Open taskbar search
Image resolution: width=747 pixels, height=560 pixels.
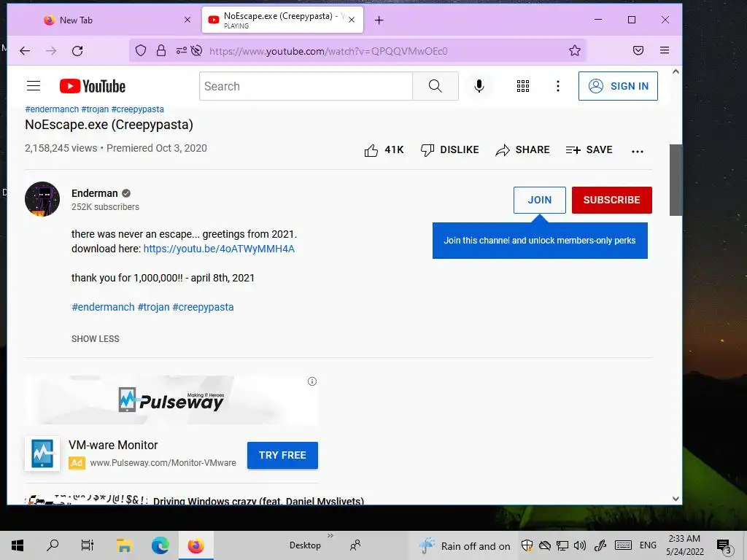pos(53,545)
